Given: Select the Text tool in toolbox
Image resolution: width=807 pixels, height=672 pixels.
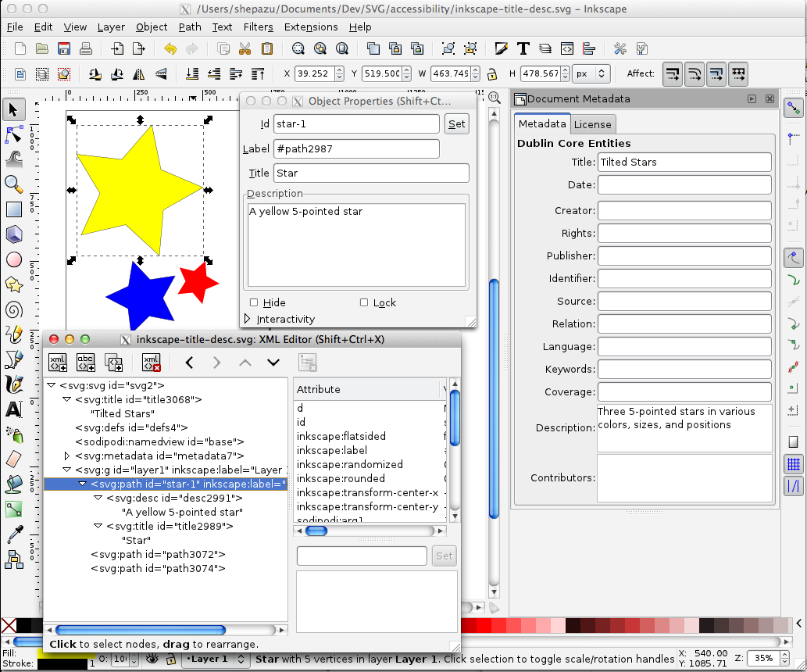Looking at the screenshot, I should tap(13, 409).
